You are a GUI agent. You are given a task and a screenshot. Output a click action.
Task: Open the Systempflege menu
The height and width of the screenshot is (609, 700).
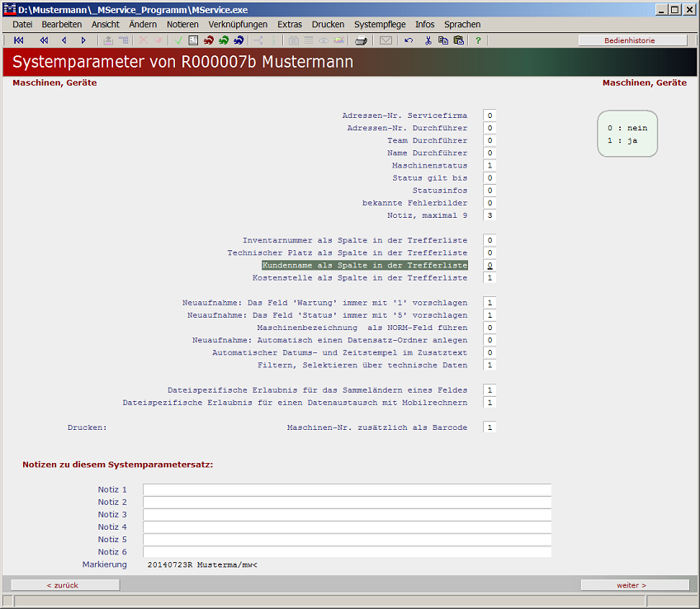380,24
